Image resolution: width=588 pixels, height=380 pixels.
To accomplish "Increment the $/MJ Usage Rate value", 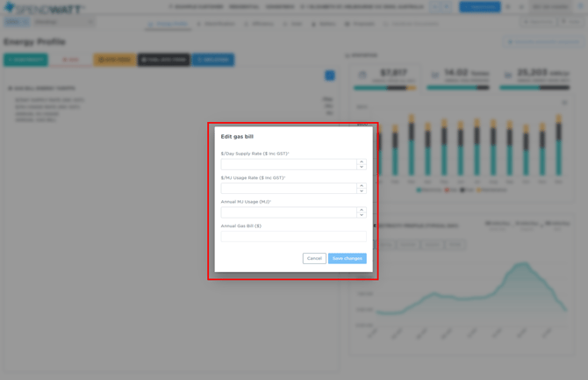I will pyautogui.click(x=361, y=185).
